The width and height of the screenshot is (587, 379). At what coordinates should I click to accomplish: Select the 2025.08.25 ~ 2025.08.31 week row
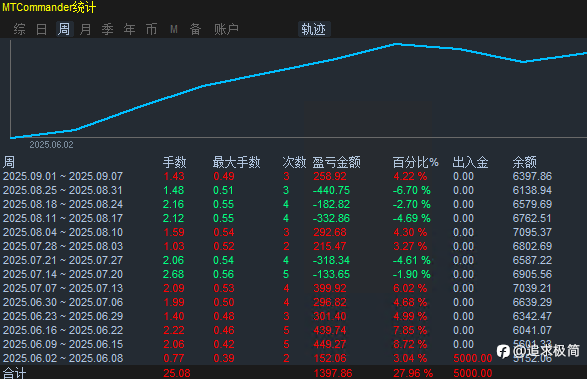click(294, 190)
